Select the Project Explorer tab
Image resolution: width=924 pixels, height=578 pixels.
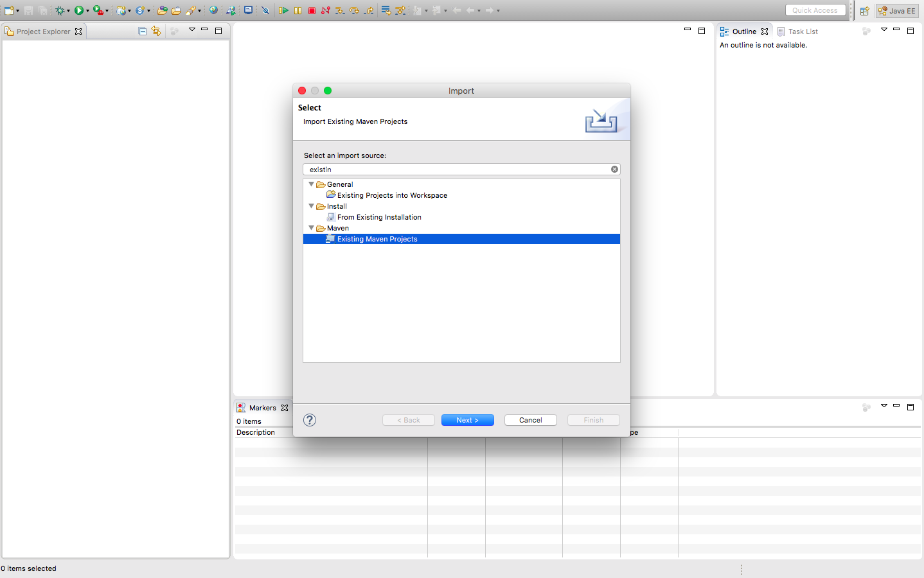coord(43,31)
